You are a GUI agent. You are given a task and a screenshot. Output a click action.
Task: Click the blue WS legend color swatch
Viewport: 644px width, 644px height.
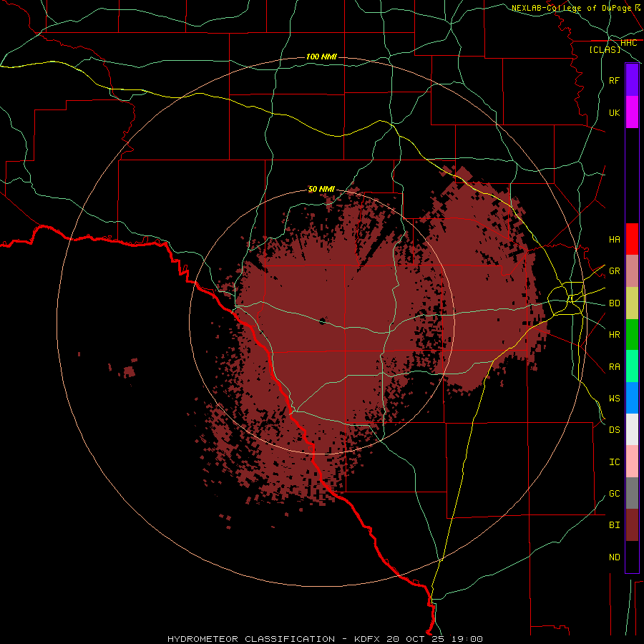click(x=632, y=398)
